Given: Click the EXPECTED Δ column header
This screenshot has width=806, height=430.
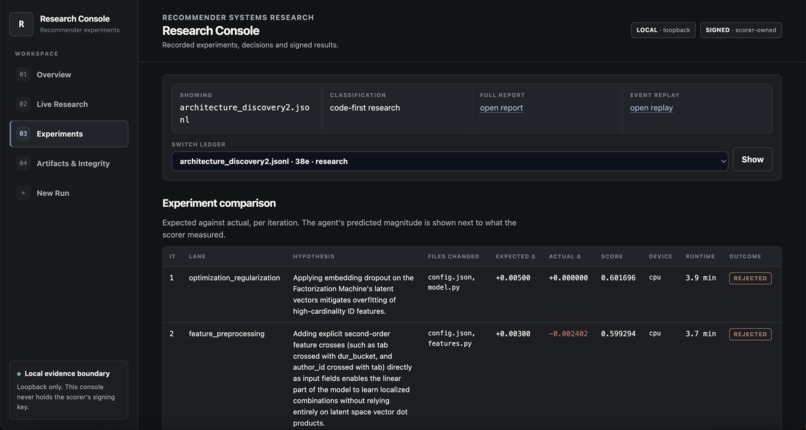Looking at the screenshot, I should tap(516, 256).
